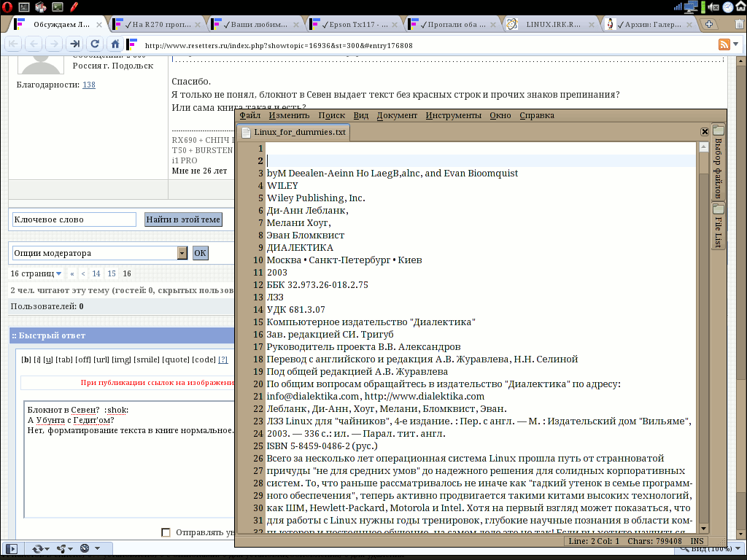The width and height of the screenshot is (747, 560).
Task: Open the Окно menu in the text editor
Action: [x=500, y=115]
